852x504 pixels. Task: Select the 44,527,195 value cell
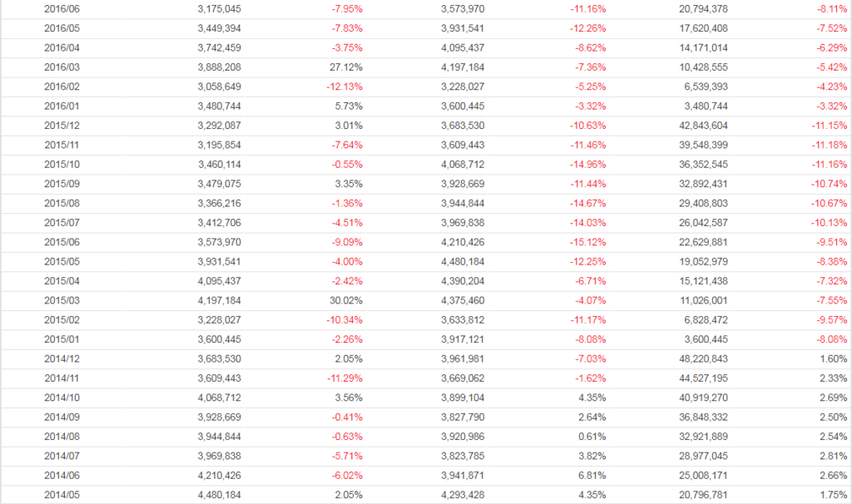pyautogui.click(x=699, y=378)
